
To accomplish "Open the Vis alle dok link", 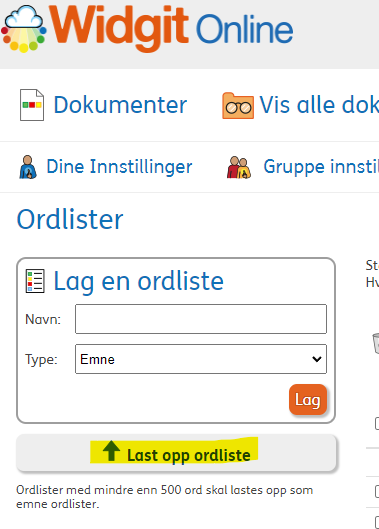I will click(x=319, y=105).
